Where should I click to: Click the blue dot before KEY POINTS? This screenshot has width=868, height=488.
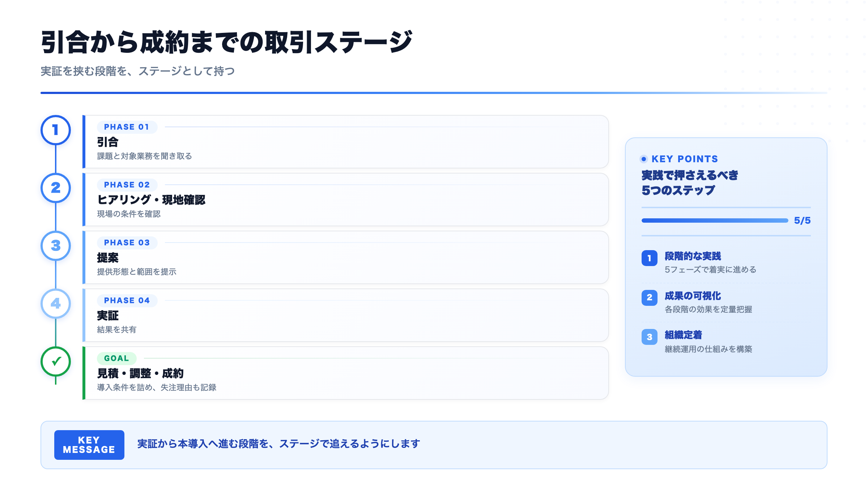click(x=644, y=159)
